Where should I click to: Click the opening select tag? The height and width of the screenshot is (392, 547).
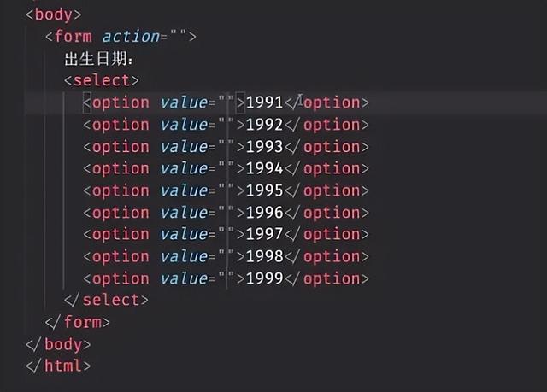coord(102,80)
